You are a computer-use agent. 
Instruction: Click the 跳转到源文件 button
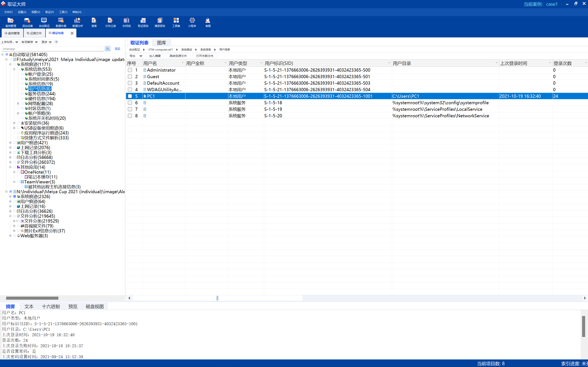tap(178, 56)
